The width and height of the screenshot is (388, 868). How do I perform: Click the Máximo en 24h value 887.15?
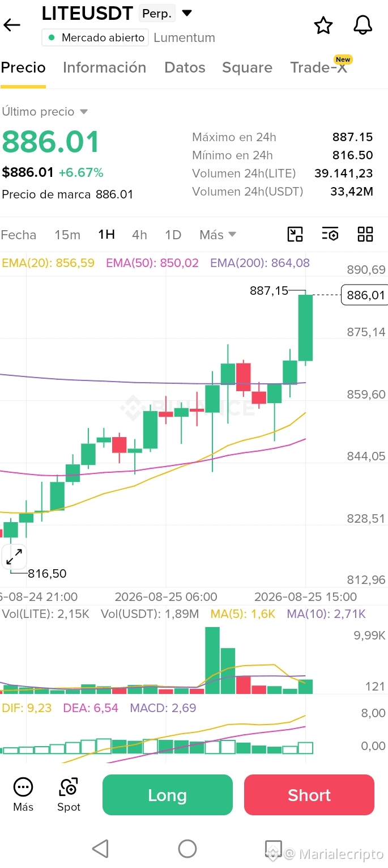click(x=352, y=137)
